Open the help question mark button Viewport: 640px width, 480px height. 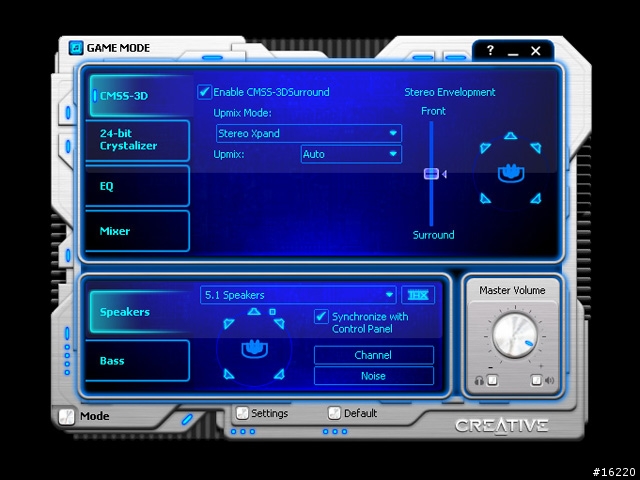(x=490, y=50)
